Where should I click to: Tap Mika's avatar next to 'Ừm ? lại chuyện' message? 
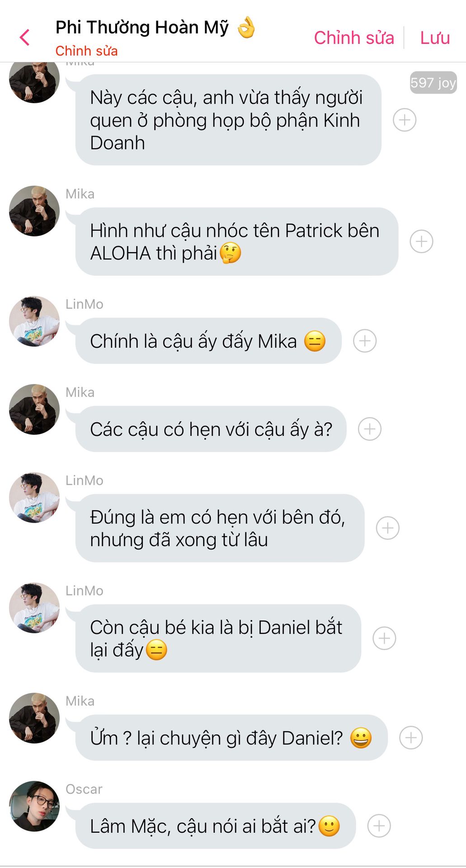pyautogui.click(x=34, y=718)
